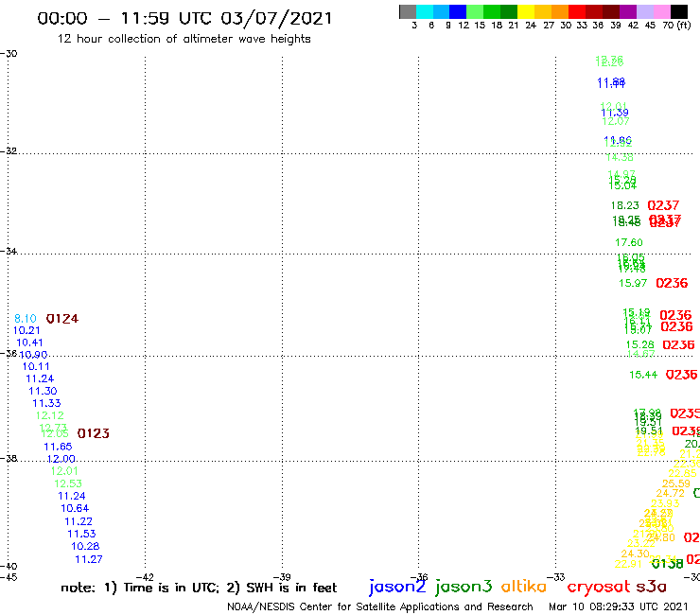This screenshot has height=615, width=700.
Task: Click the pink 70 ft legend swatch
Action: click(x=661, y=11)
